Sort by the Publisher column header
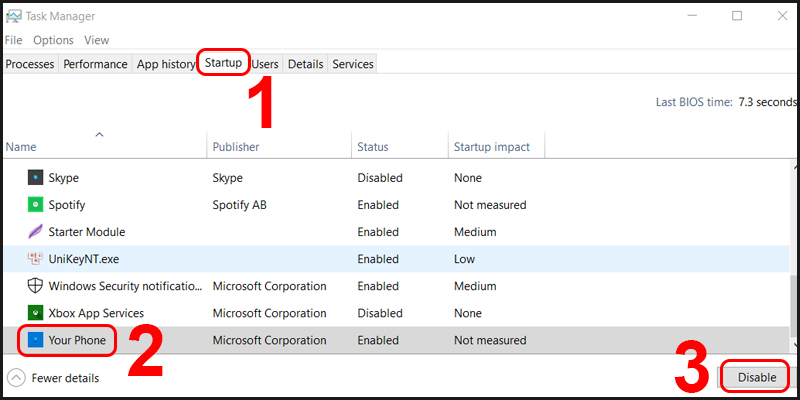800x400 pixels. click(x=236, y=147)
